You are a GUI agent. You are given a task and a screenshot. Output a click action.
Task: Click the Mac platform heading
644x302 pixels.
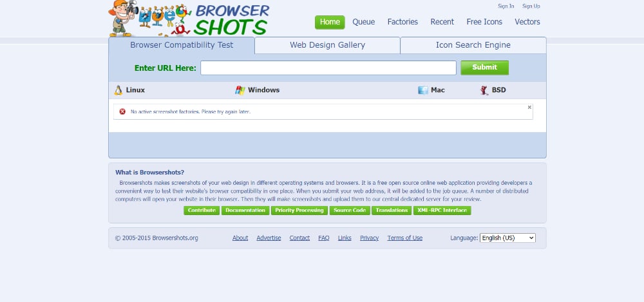(437, 90)
